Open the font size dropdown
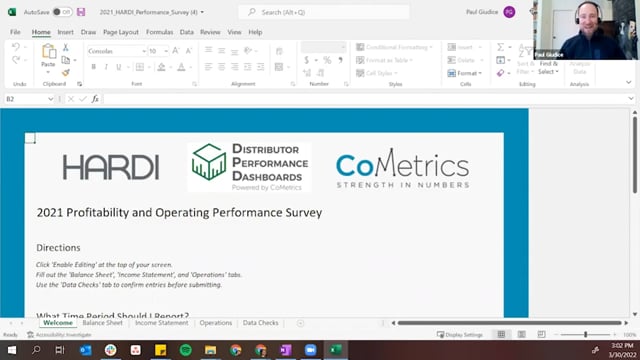640x360 pixels. coord(166,51)
